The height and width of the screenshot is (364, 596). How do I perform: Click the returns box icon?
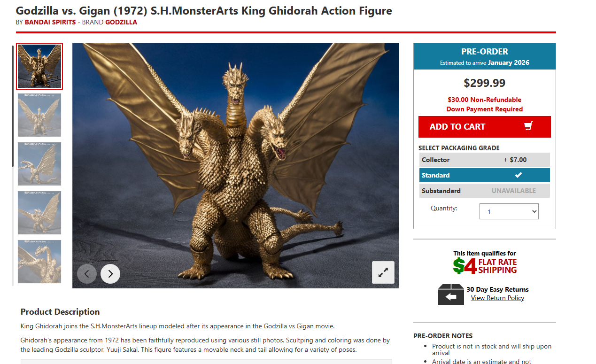tap(451, 294)
